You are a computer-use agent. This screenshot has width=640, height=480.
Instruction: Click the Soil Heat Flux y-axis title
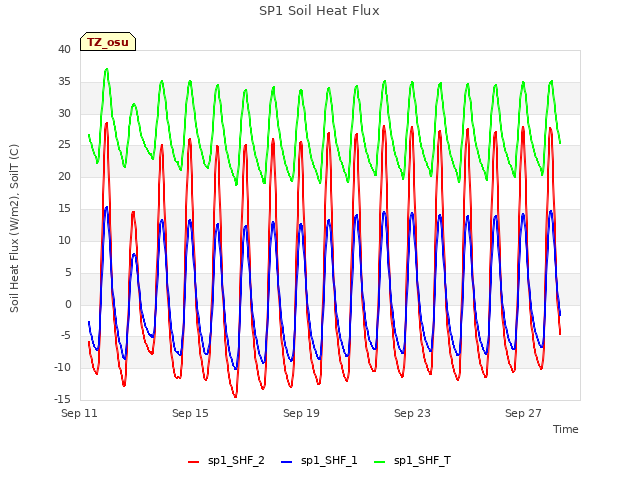coord(14,228)
